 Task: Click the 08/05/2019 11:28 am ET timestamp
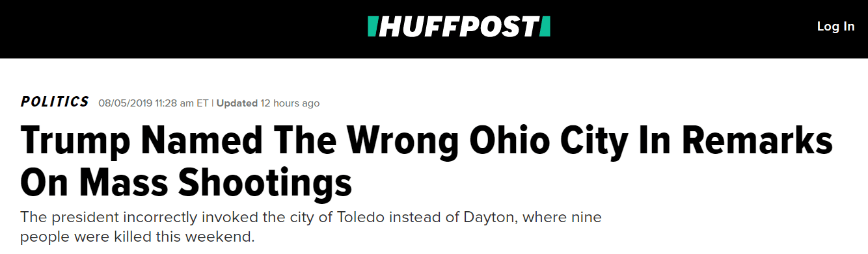coord(154,103)
